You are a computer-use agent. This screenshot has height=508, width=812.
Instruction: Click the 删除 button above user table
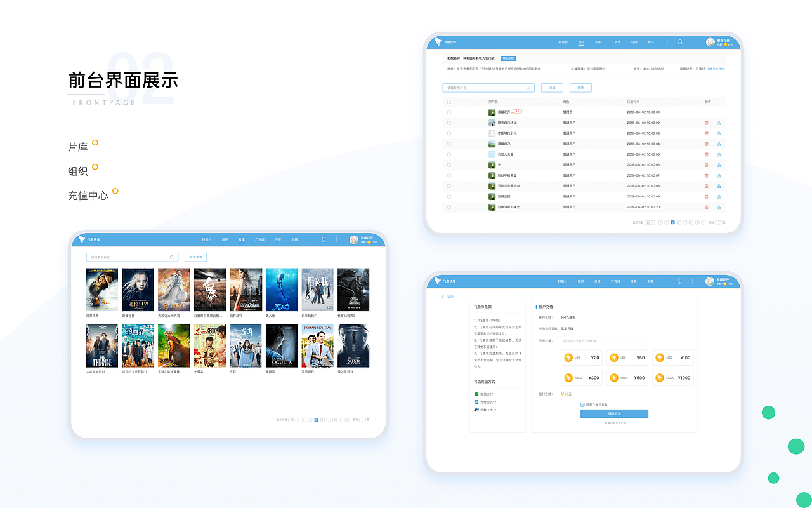click(580, 88)
